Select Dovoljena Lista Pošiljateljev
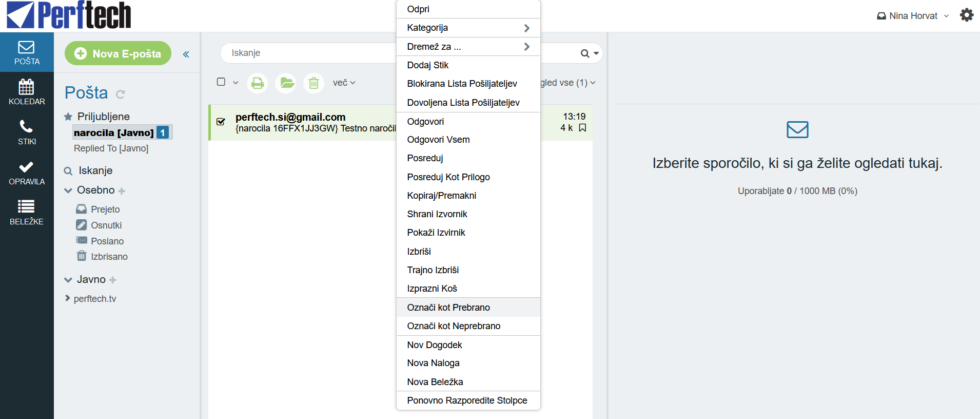This screenshot has width=980, height=419. (468, 103)
